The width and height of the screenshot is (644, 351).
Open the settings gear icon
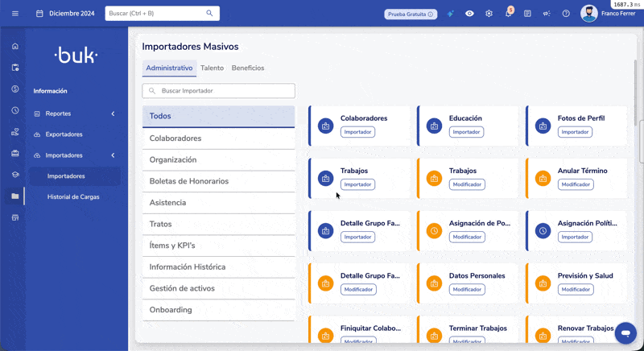click(489, 14)
